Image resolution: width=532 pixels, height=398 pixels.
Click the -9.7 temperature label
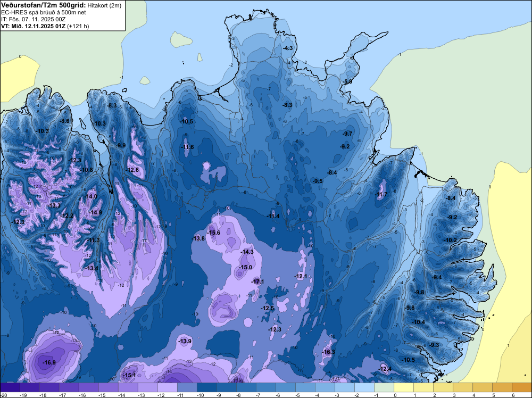pyautogui.click(x=347, y=134)
